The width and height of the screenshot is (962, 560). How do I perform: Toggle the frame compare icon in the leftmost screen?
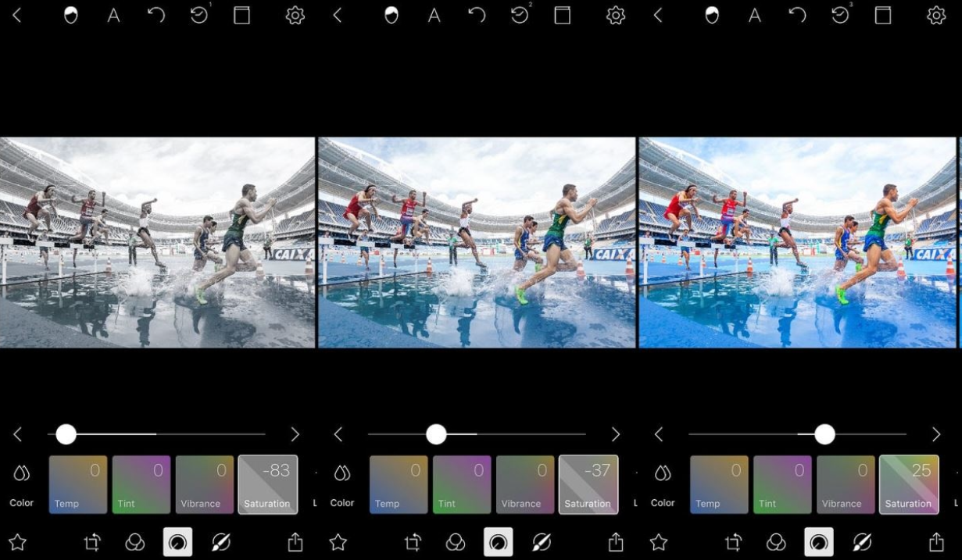tap(241, 16)
